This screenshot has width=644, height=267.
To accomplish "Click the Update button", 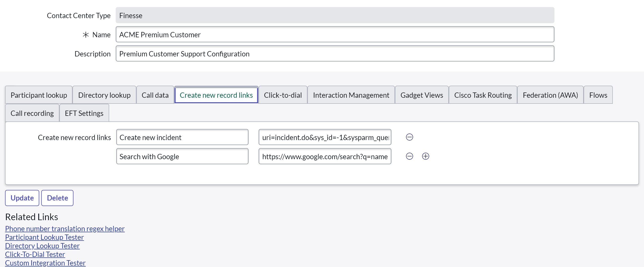I will point(22,198).
